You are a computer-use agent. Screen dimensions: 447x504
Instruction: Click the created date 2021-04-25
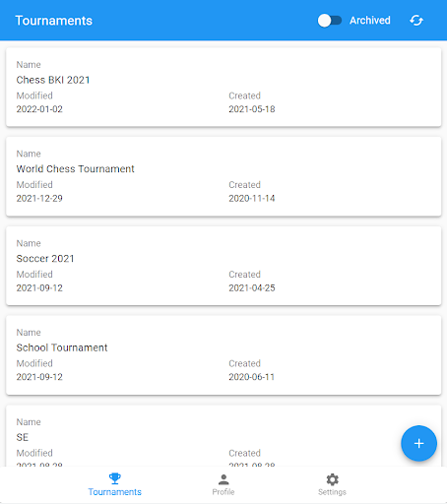[252, 287]
